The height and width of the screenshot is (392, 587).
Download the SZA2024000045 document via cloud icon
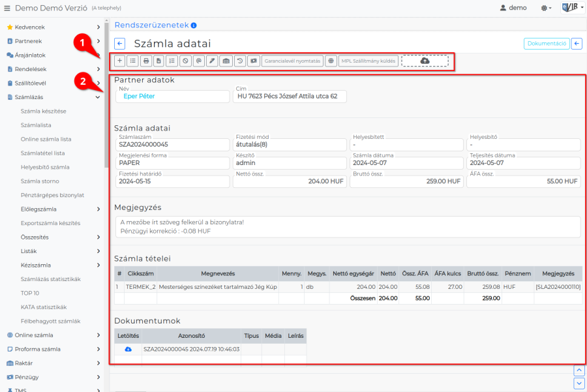128,349
